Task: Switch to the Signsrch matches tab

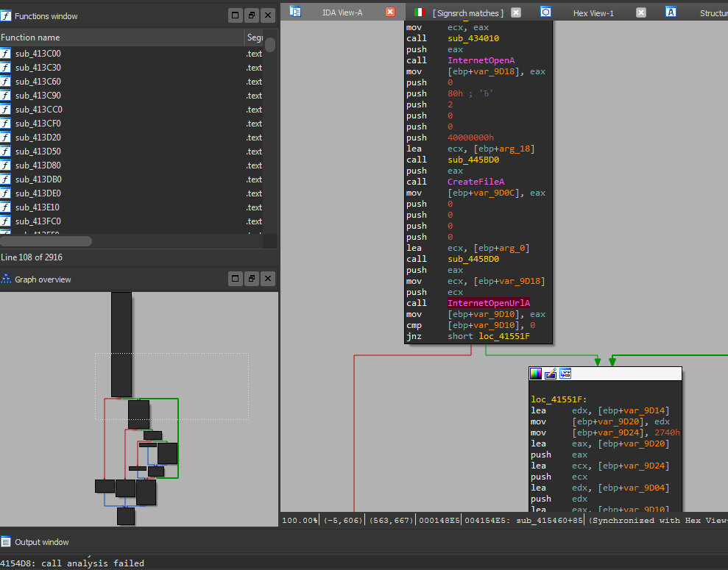Action: 467,13
